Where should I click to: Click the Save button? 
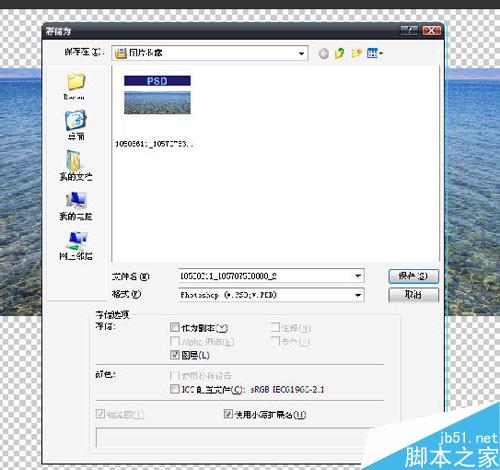click(x=413, y=276)
